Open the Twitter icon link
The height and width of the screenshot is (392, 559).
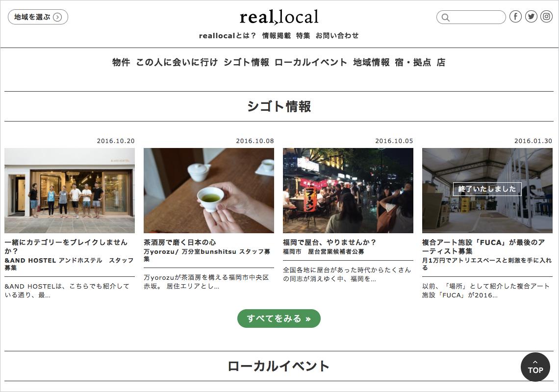click(531, 17)
